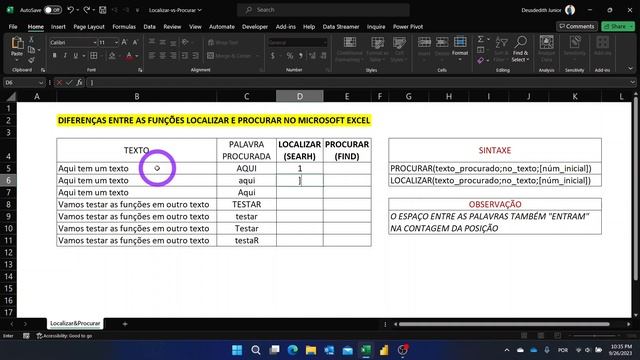Viewport: 640px width, 360px height.
Task: Click the Paste clipboard icon
Action: pos(17,42)
